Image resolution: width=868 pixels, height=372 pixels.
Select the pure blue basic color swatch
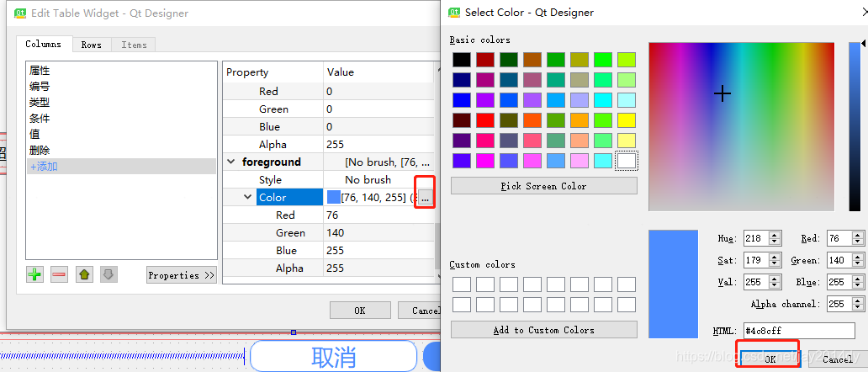[462, 100]
